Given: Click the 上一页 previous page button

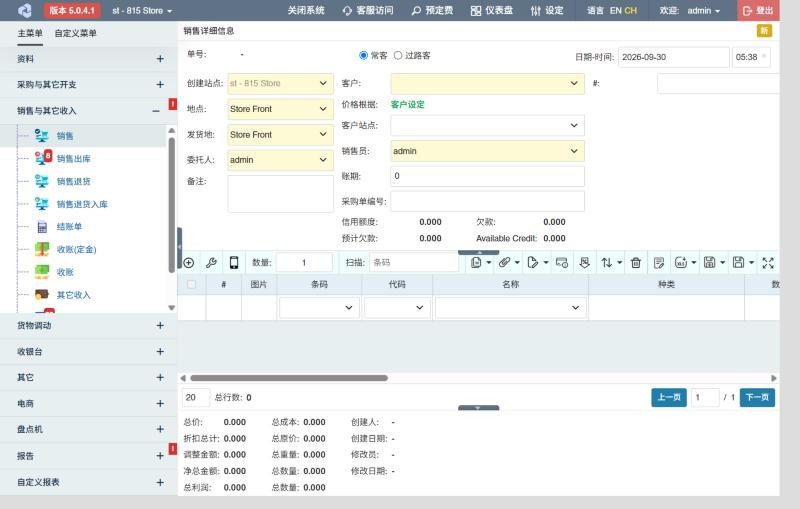Looking at the screenshot, I should point(669,397).
